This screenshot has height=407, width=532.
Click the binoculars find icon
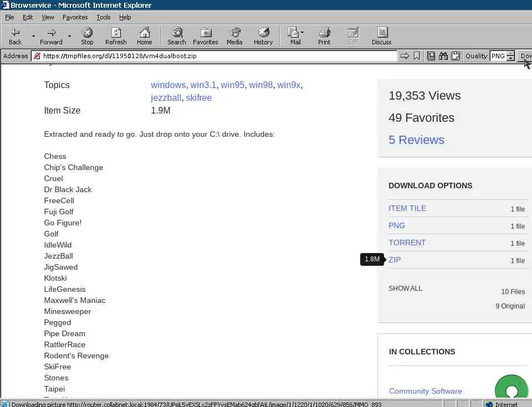coord(443,56)
